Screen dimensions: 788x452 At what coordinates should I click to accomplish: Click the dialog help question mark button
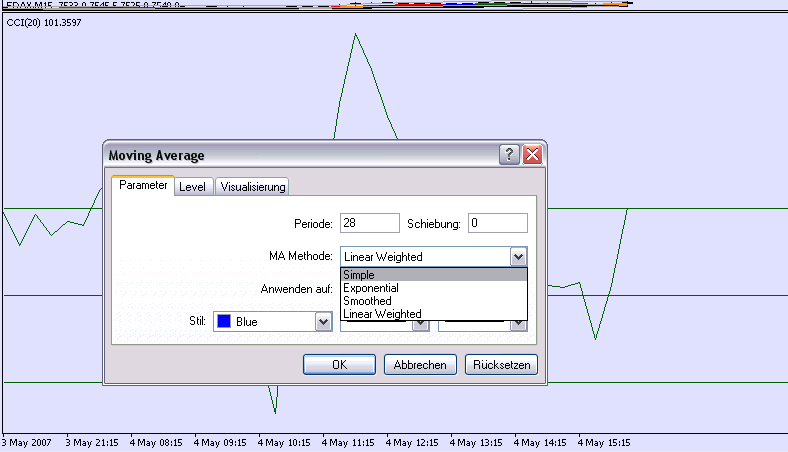coord(510,155)
